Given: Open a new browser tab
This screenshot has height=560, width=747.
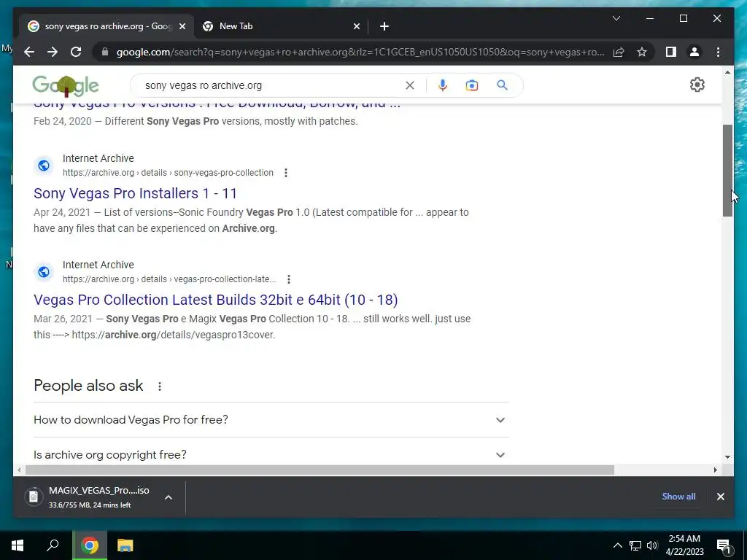Looking at the screenshot, I should (384, 27).
